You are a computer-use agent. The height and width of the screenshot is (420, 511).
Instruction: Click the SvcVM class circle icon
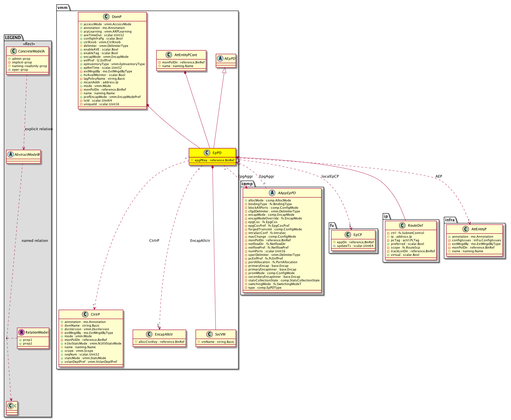pos(209,334)
